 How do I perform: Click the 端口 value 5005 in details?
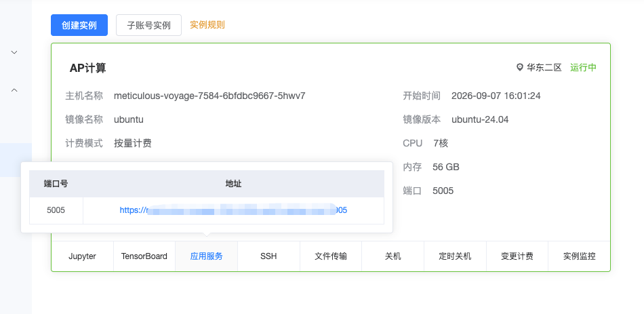[443, 191]
